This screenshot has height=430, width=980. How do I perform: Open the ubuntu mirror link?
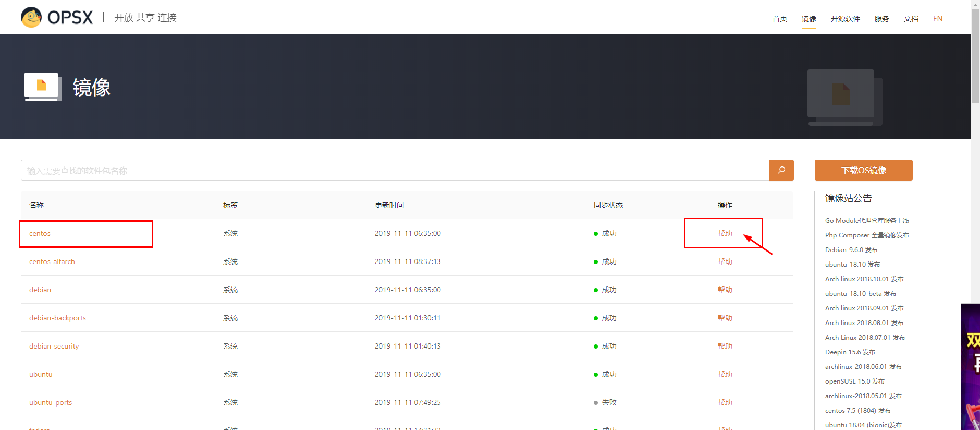41,374
